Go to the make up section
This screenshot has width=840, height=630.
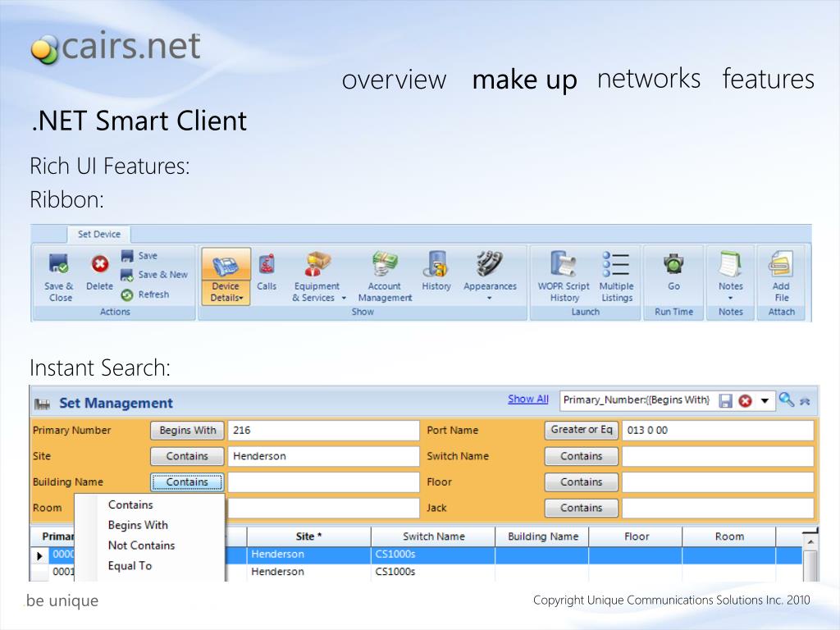[x=524, y=80]
